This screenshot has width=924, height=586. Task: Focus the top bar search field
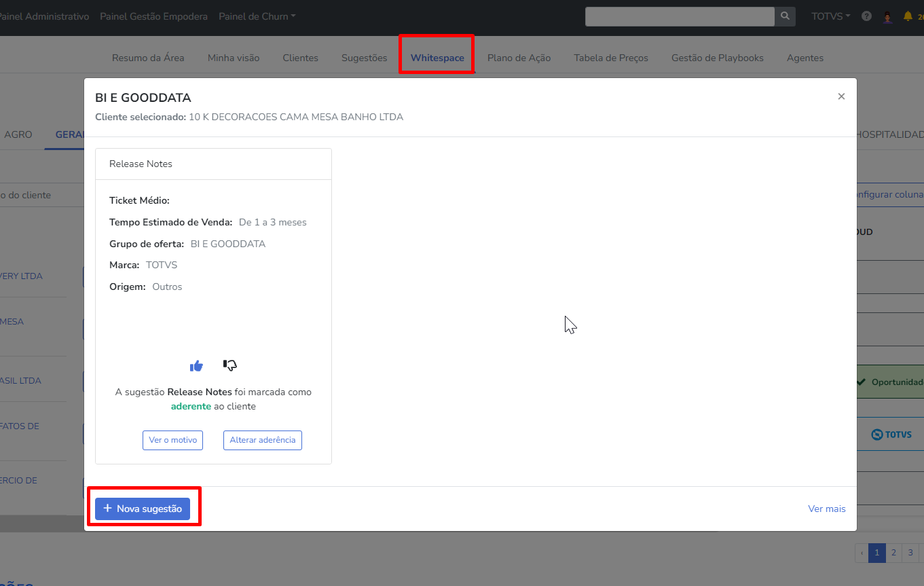click(680, 16)
